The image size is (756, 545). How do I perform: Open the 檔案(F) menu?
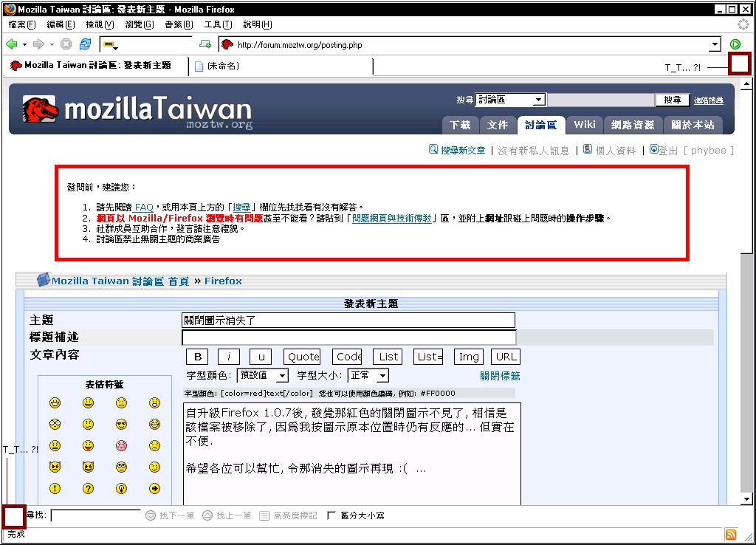pyautogui.click(x=22, y=24)
